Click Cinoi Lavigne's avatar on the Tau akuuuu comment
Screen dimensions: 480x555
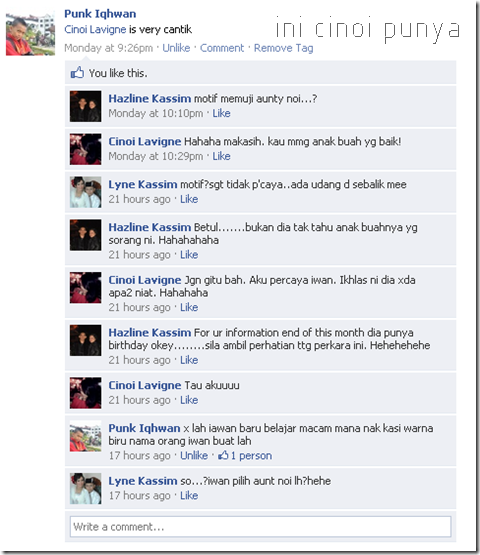pos(85,393)
